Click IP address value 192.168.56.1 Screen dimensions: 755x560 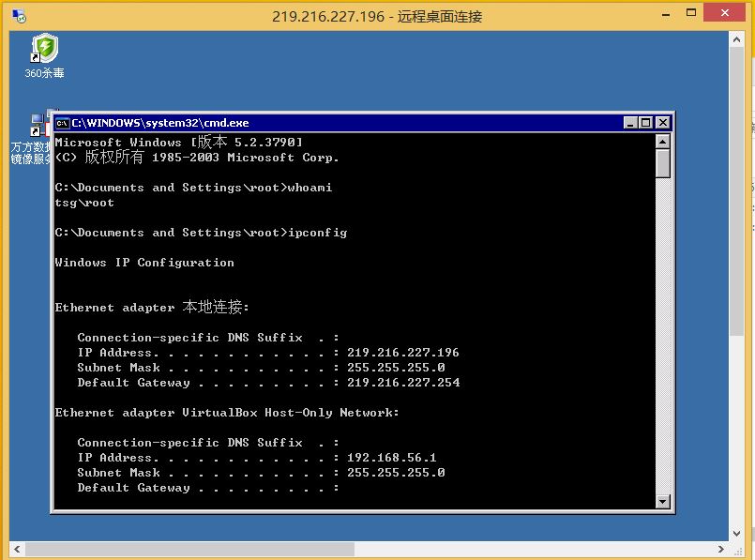point(391,458)
